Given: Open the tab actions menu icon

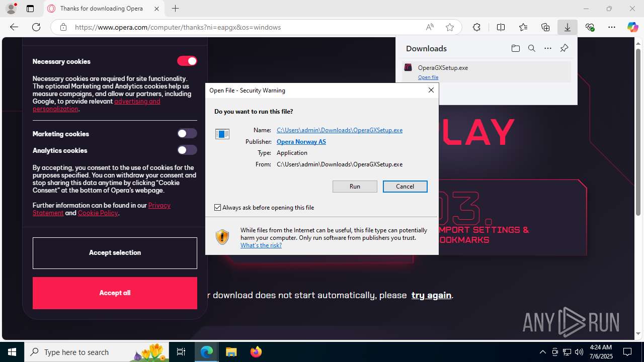Looking at the screenshot, I should pyautogui.click(x=30, y=9).
